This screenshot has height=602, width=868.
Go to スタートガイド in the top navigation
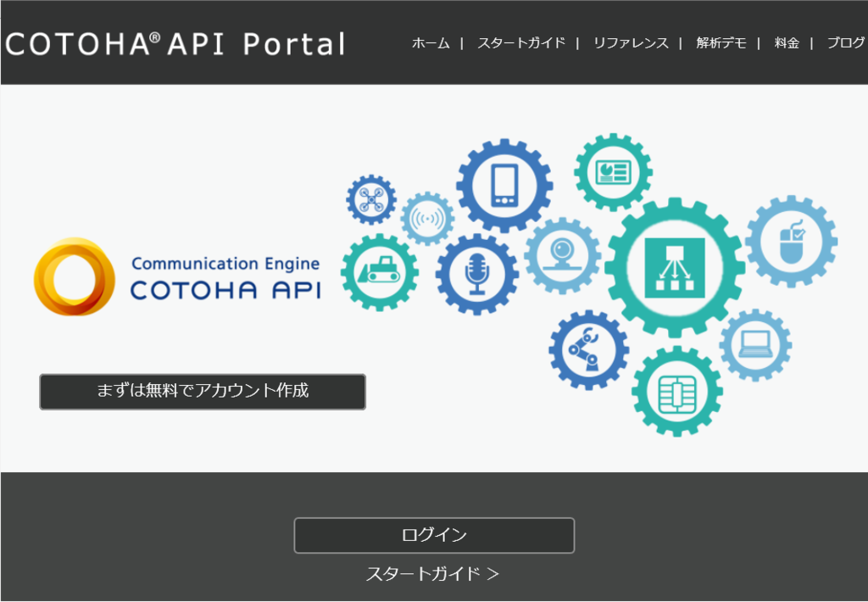pyautogui.click(x=521, y=43)
